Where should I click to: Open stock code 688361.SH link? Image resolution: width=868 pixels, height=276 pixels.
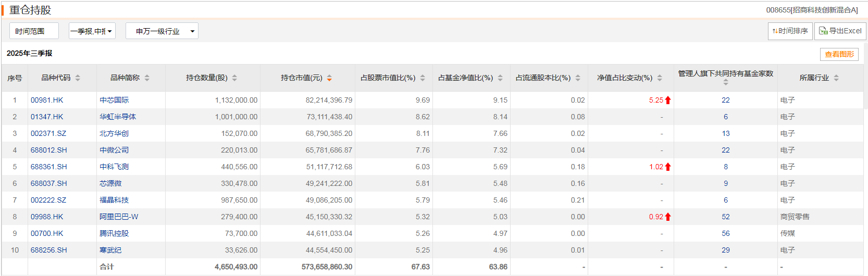pos(49,167)
